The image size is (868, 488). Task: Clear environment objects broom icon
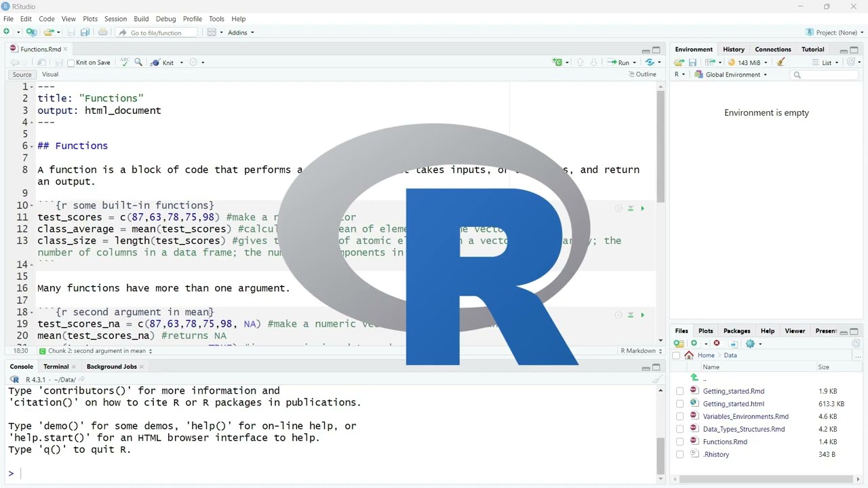click(781, 62)
